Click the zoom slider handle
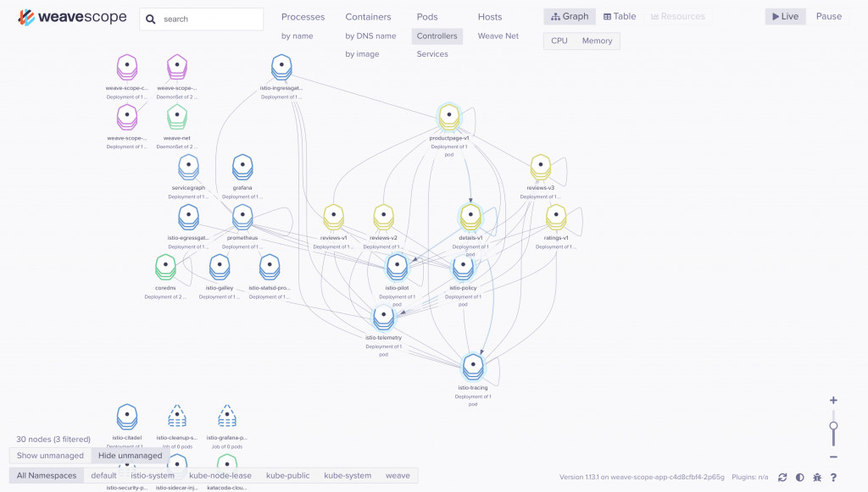This screenshot has height=492, width=868. 833,426
